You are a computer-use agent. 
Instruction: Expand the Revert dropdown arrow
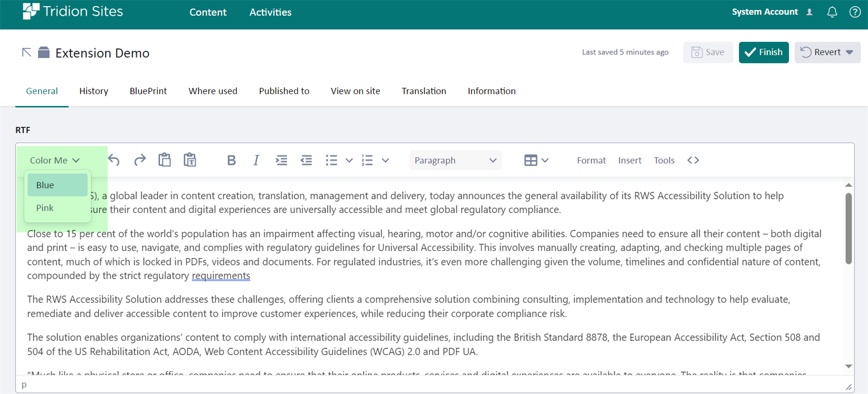pyautogui.click(x=850, y=52)
